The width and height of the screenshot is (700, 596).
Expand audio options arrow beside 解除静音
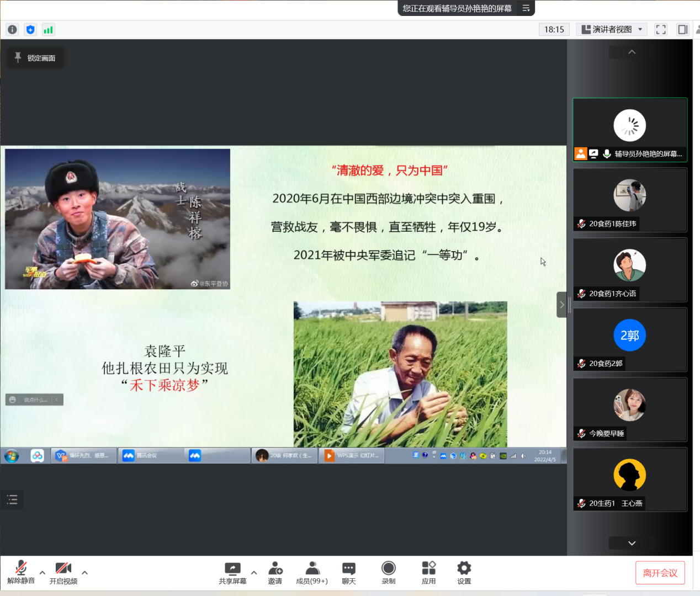(x=43, y=572)
